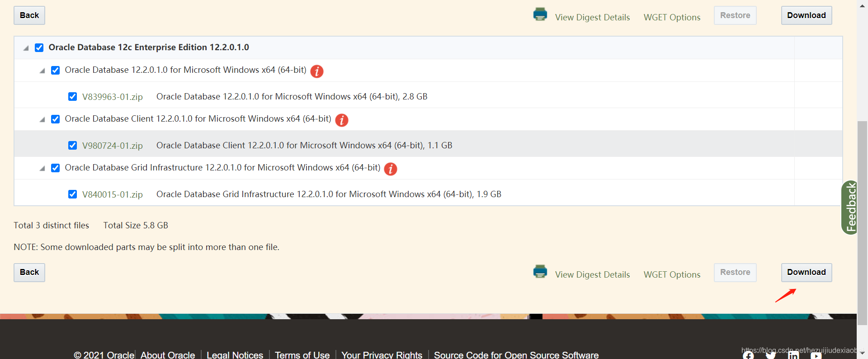The height and width of the screenshot is (359, 868).
Task: Open info icon for Oracle Database 12.2.0.1.0 Windows
Action: [x=317, y=71]
